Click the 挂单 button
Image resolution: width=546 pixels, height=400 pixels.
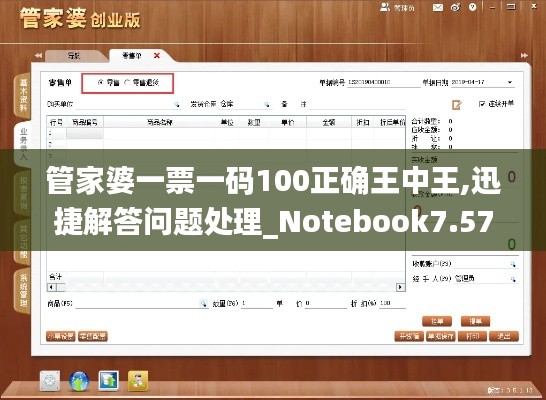tap(437, 321)
